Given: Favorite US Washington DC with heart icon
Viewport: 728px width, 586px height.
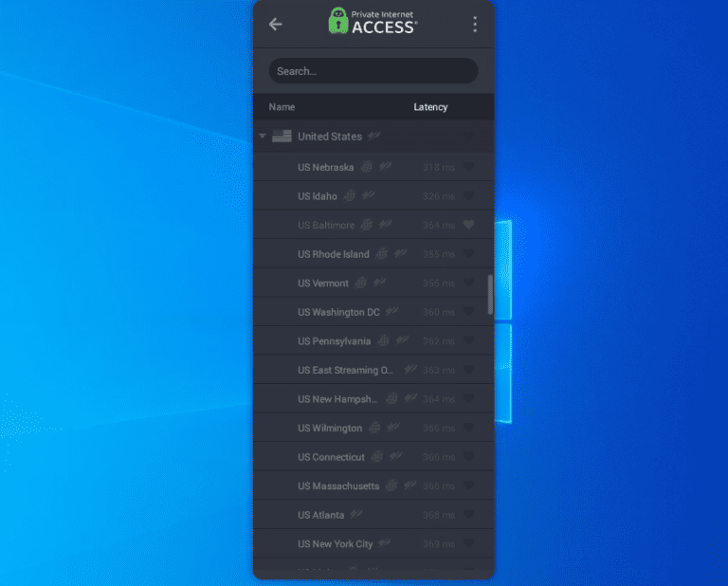Looking at the screenshot, I should 468,312.
